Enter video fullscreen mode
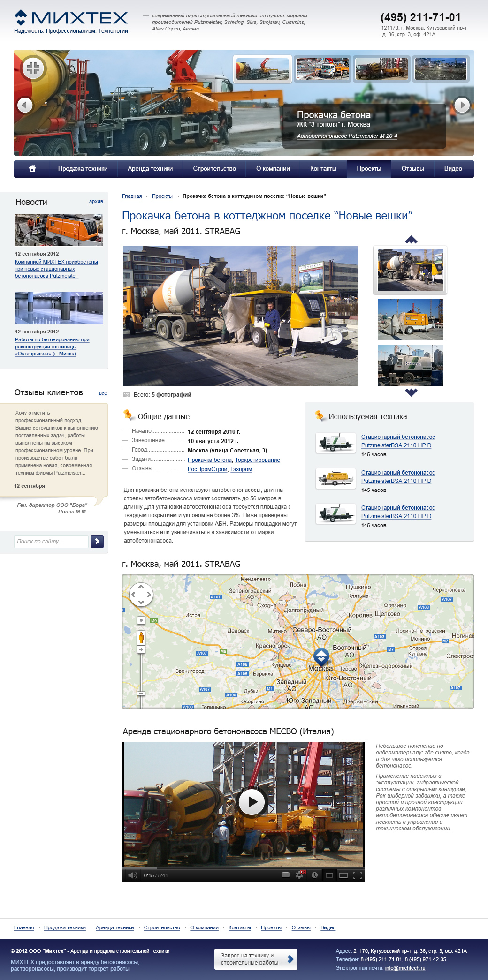Screen dimensions: 488x980 pos(358,875)
